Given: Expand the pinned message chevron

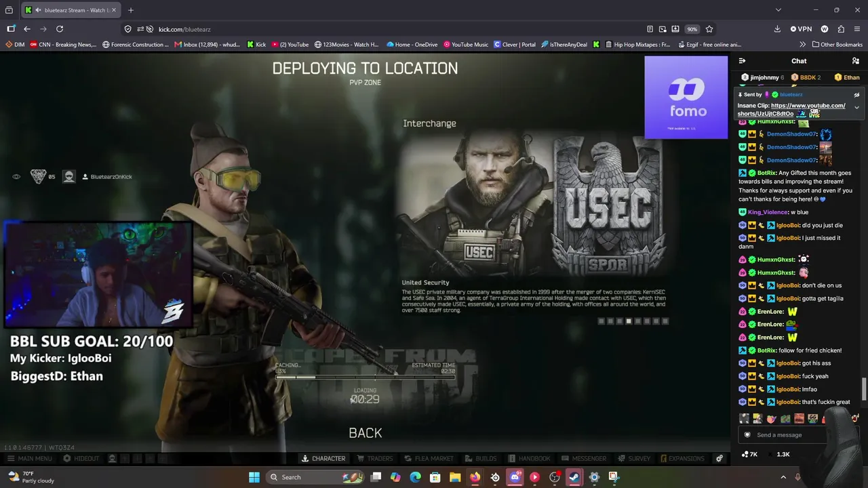Looking at the screenshot, I should (x=856, y=107).
